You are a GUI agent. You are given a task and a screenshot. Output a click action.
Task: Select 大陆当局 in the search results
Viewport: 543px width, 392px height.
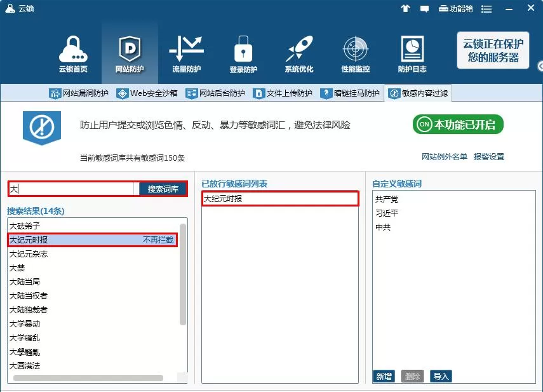click(x=93, y=282)
